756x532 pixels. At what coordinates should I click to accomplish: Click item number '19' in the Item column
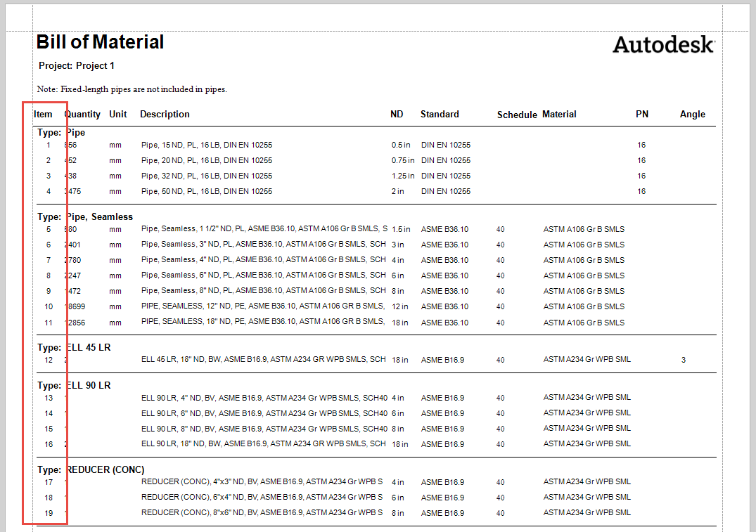pos(49,513)
